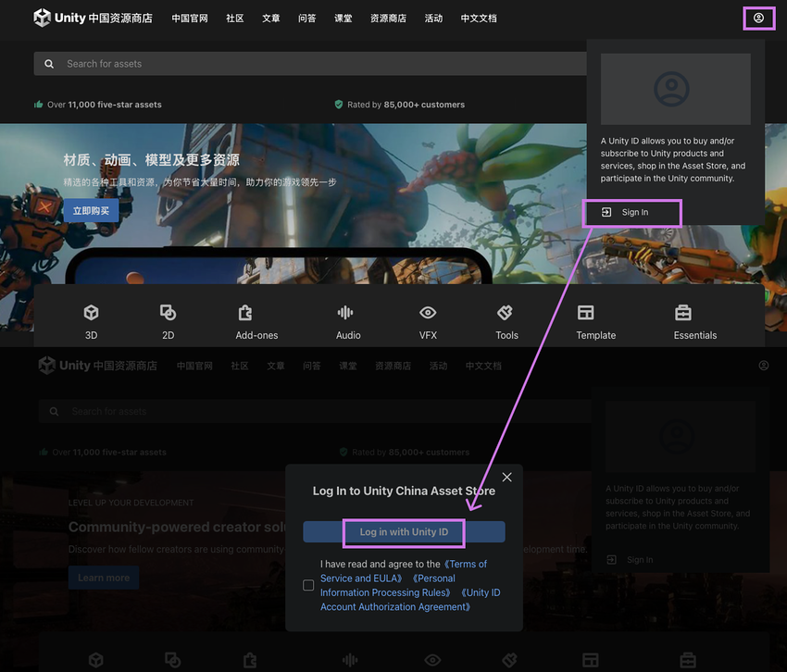
Task: Click bright 'Rated by 85,000+ customers' text
Action: point(406,105)
